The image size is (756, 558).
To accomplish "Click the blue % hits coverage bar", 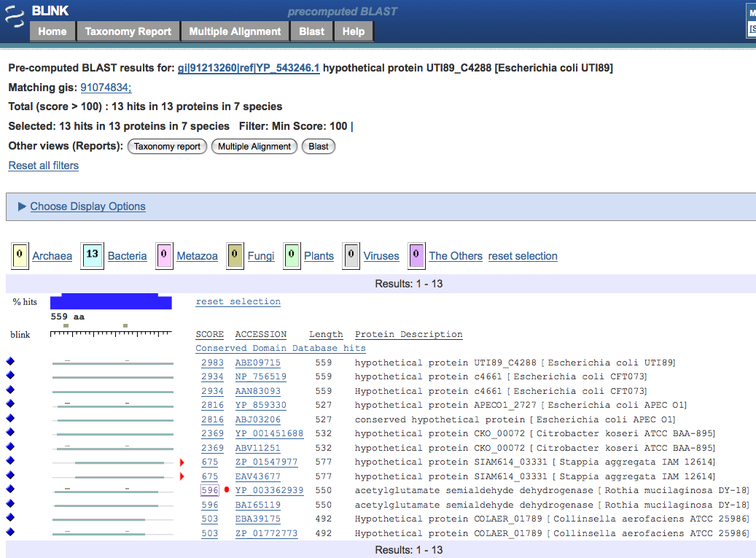I will pos(111,301).
